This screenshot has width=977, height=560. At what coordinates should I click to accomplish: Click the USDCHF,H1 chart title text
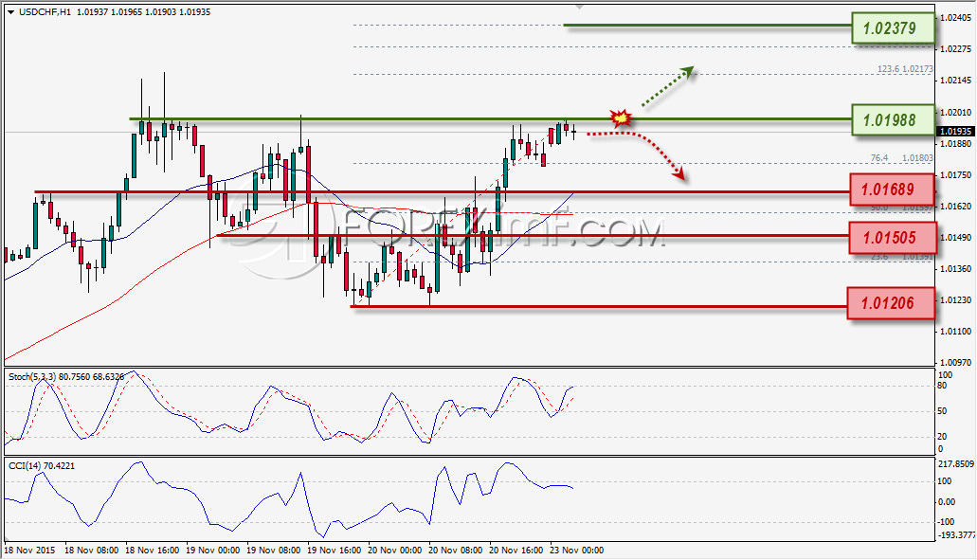[45, 11]
